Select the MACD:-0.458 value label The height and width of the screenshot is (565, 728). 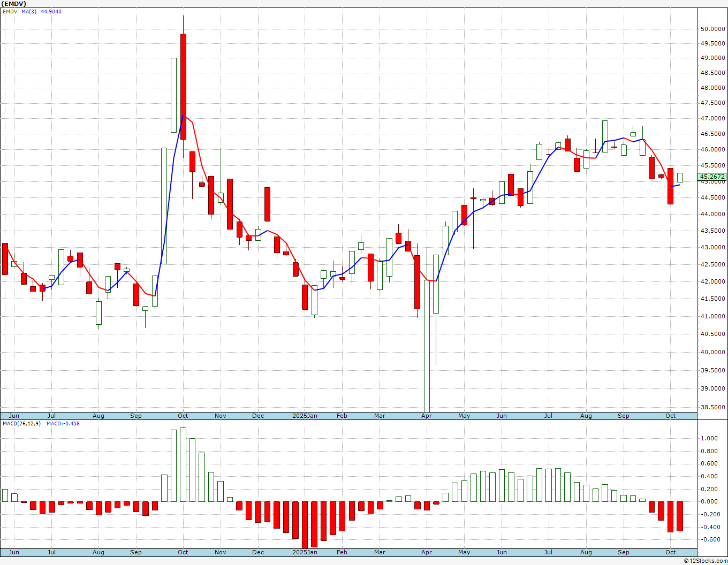pos(63,423)
